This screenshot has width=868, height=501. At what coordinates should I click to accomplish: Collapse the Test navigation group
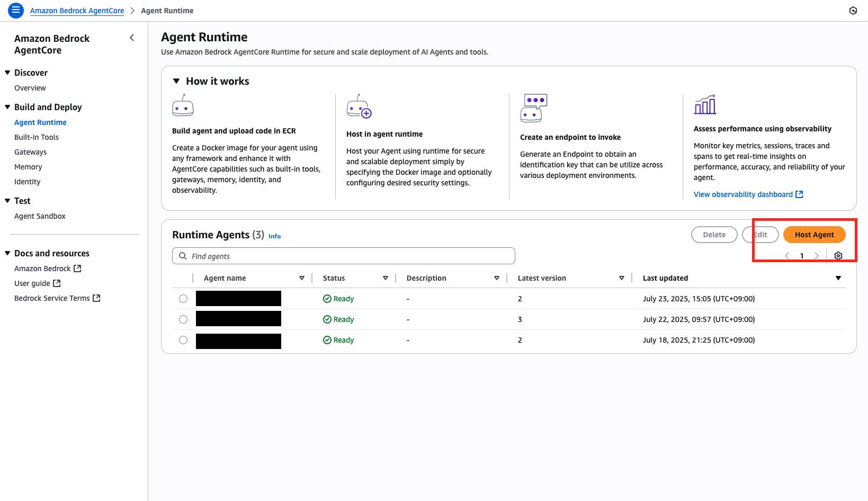click(x=7, y=201)
